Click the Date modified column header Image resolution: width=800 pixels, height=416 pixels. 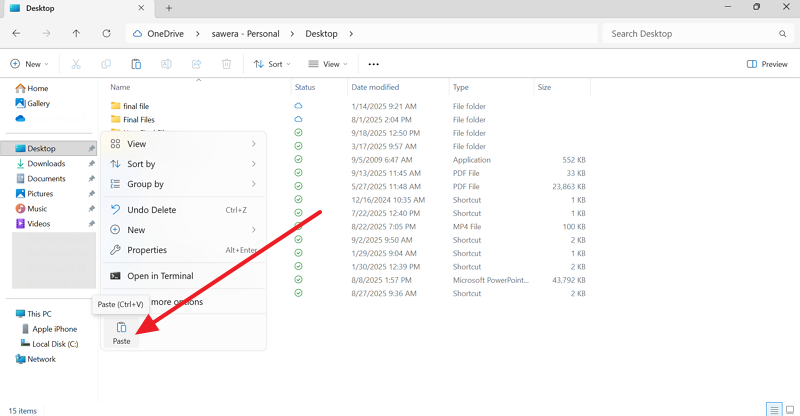(x=375, y=87)
